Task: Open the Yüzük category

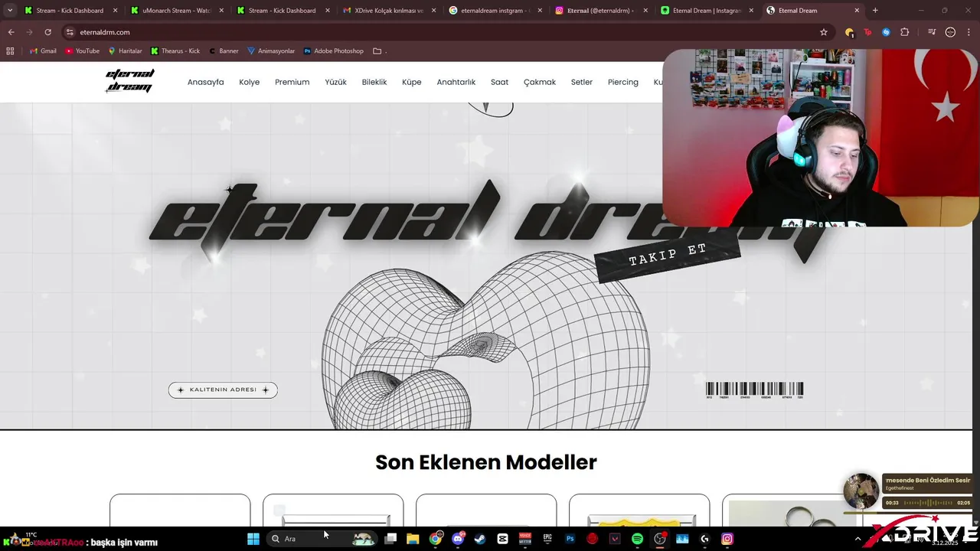Action: 335,82
